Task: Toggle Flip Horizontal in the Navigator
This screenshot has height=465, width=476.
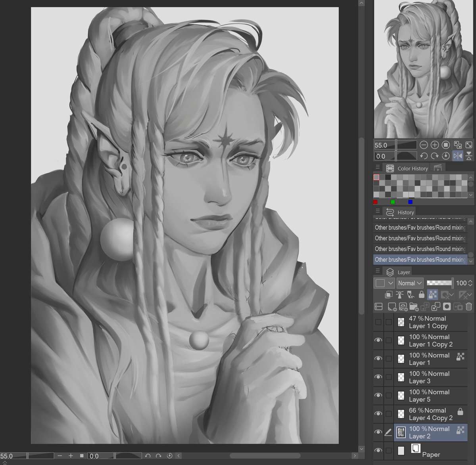Action: pyautogui.click(x=458, y=156)
